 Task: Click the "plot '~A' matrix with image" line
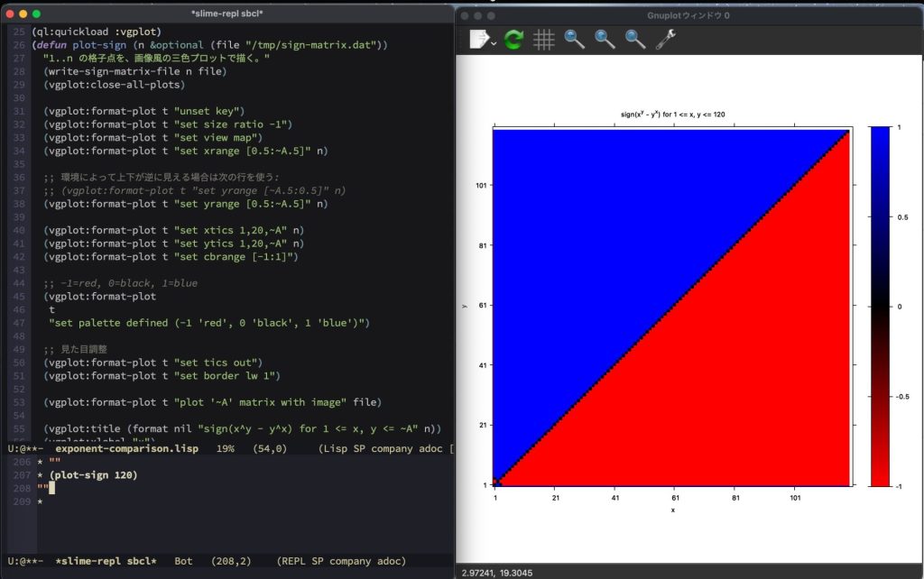[212, 402]
